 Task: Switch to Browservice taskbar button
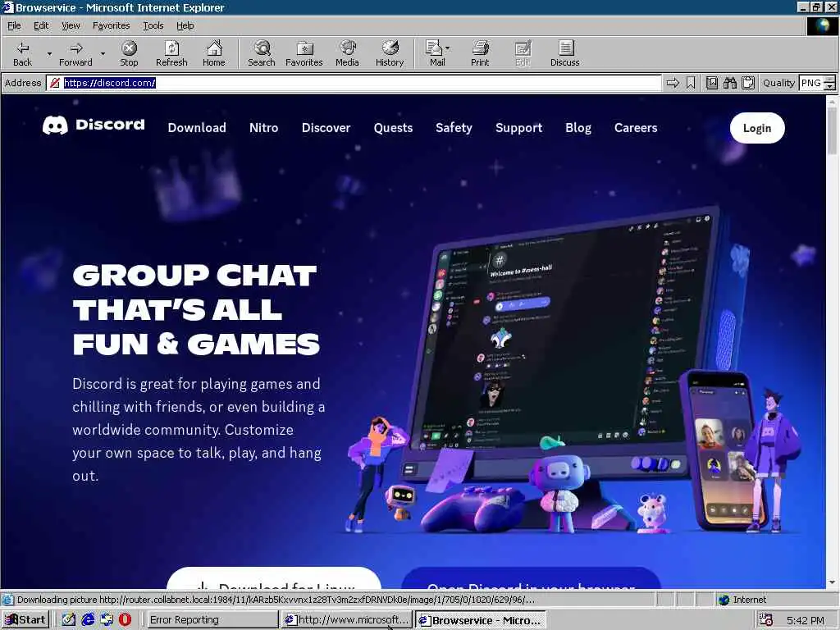pos(481,620)
